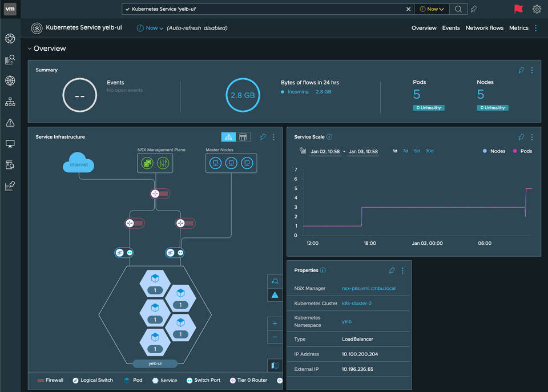Select the 30d time range
548x392 pixels.
click(429, 151)
